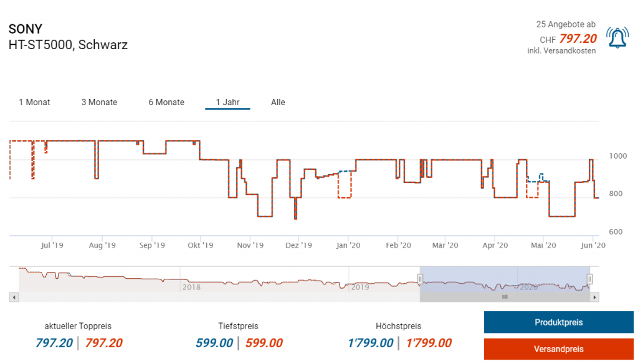Click the scrollbar thumb grip below navigator
The image size is (638, 364).
coord(505,297)
